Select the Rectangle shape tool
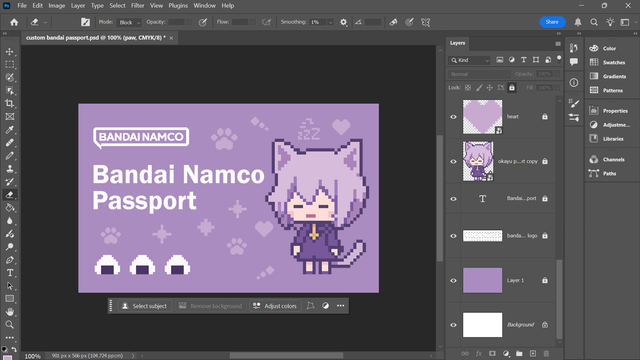The width and height of the screenshot is (640, 360). click(x=9, y=299)
